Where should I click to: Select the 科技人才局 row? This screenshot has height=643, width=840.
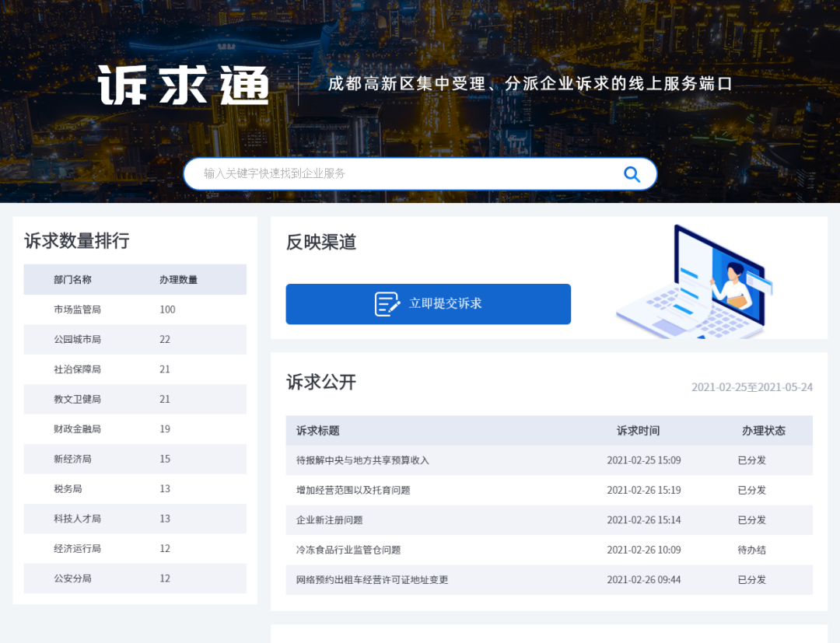tap(135, 519)
